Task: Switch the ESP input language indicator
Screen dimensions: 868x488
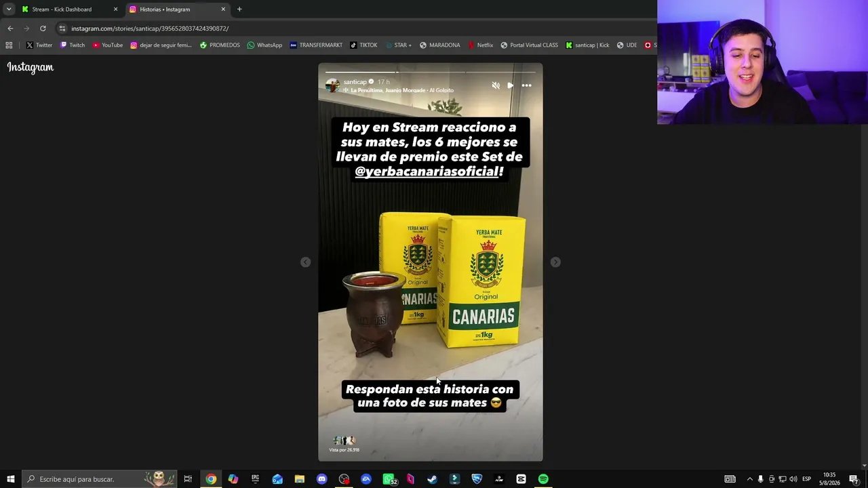Action: tap(806, 479)
